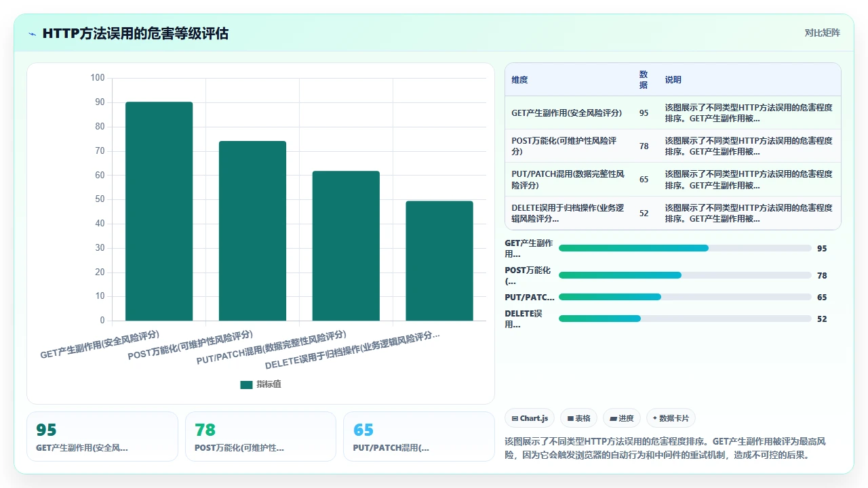Click the 数据 column header
Viewport: 868px width, 488px height.
pyautogui.click(x=644, y=80)
